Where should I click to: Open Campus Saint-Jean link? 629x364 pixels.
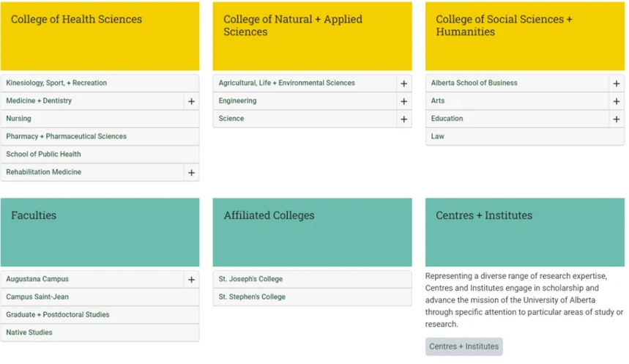coord(37,297)
